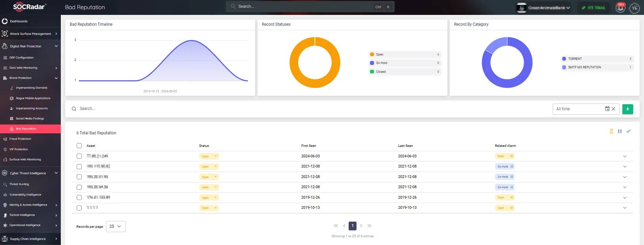This screenshot has height=245, width=644.
Task: Check the third row dated 2021-12-08
Action: [x=79, y=177]
